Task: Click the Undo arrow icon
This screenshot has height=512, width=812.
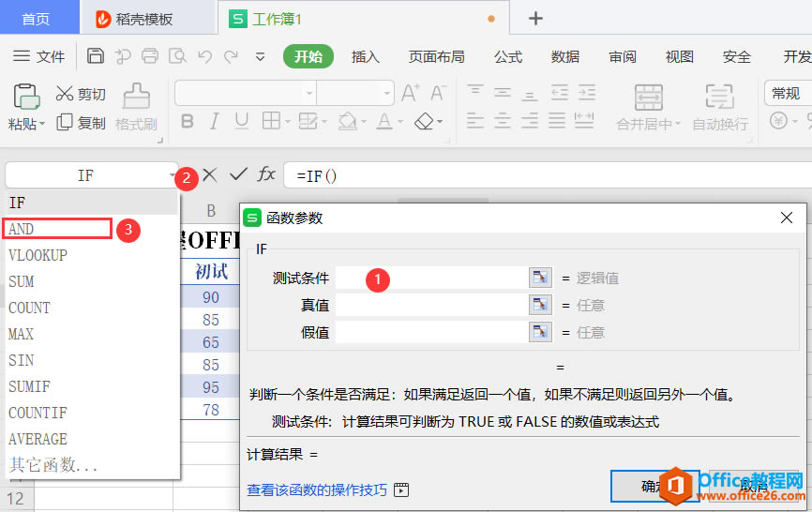Action: 205,56
